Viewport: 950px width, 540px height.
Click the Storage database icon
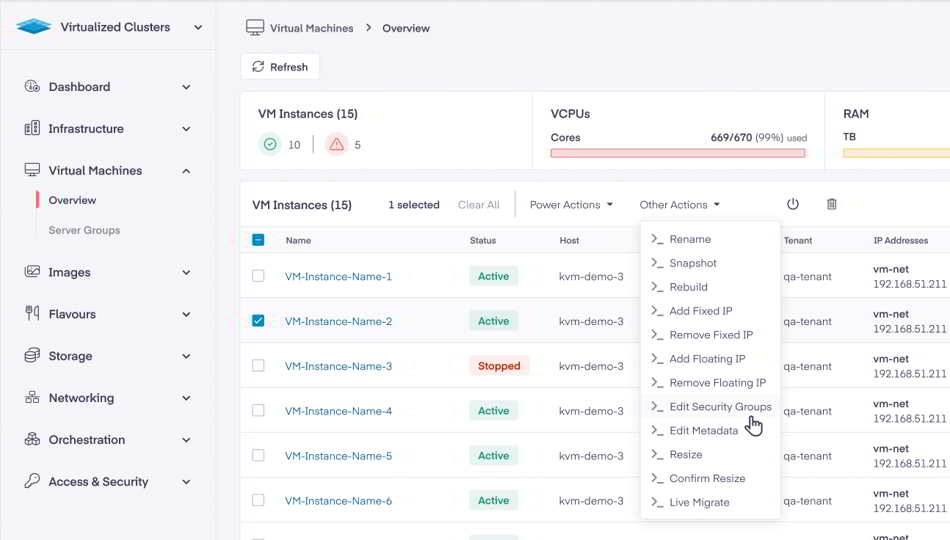click(x=32, y=355)
